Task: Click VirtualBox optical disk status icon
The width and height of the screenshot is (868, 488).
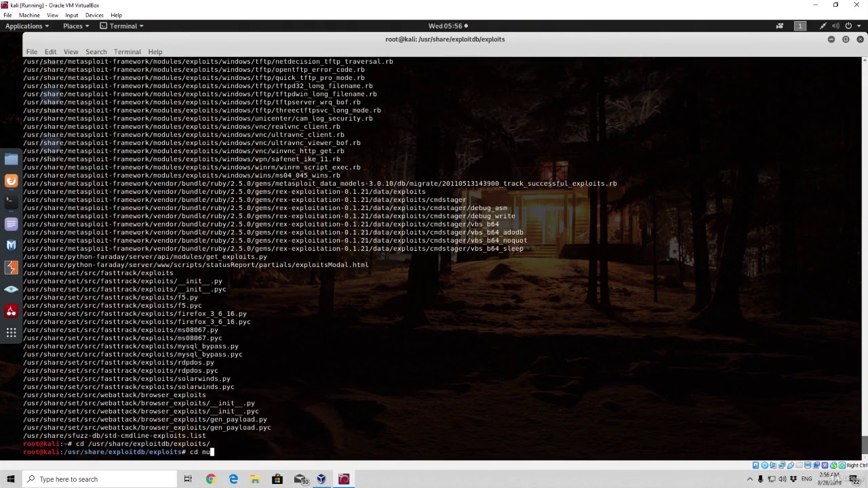Action: pyautogui.click(x=765, y=465)
